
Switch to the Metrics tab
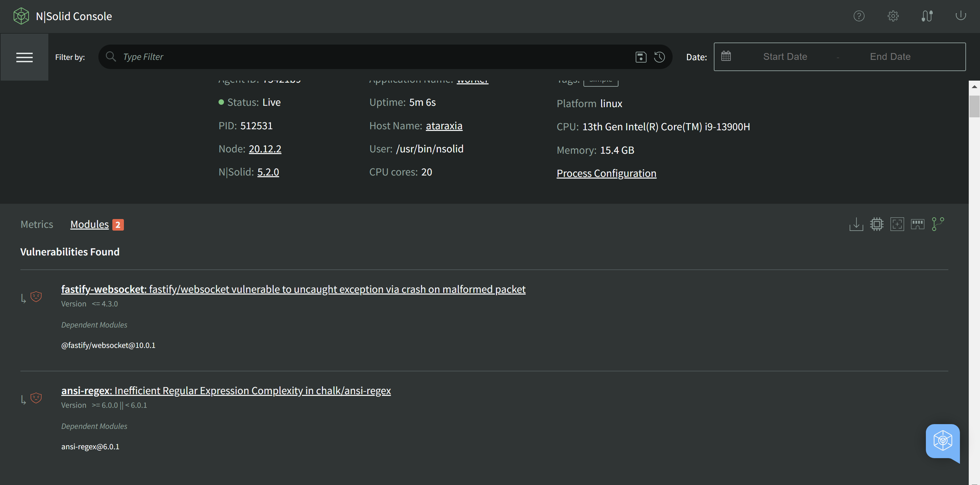point(36,223)
